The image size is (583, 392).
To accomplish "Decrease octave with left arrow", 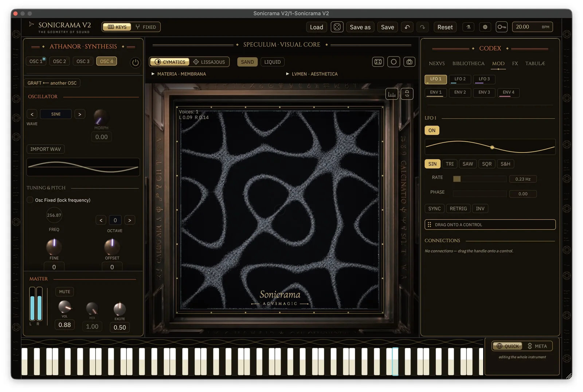I will 101,220.
